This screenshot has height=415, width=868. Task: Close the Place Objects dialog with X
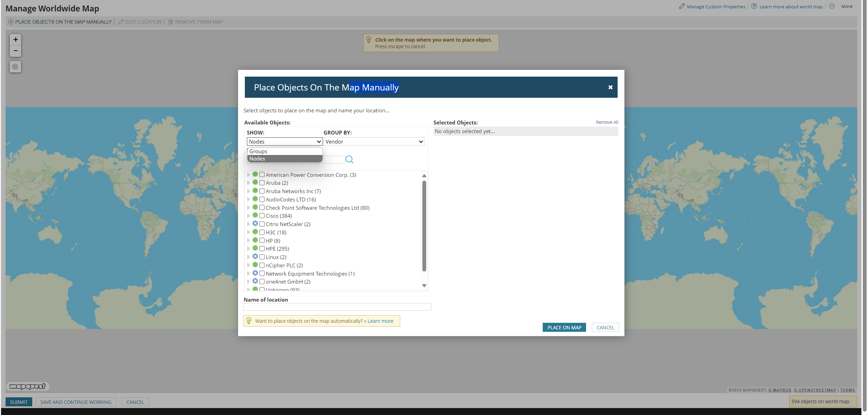pos(610,87)
